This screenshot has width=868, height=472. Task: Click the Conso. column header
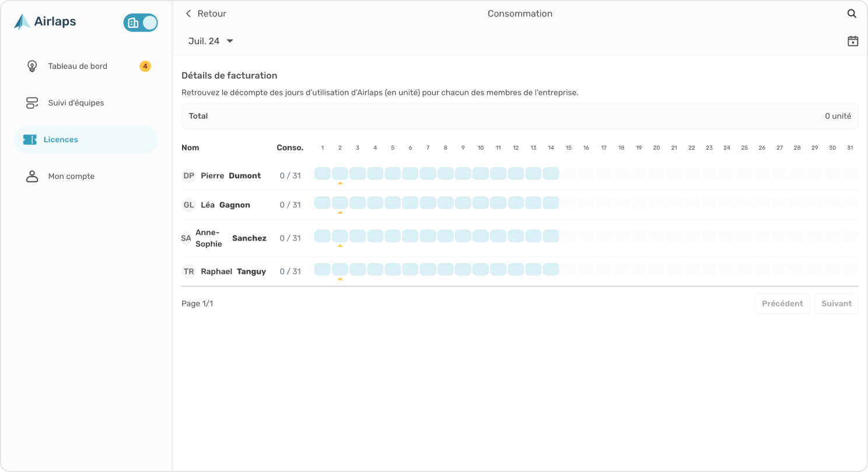click(x=290, y=148)
